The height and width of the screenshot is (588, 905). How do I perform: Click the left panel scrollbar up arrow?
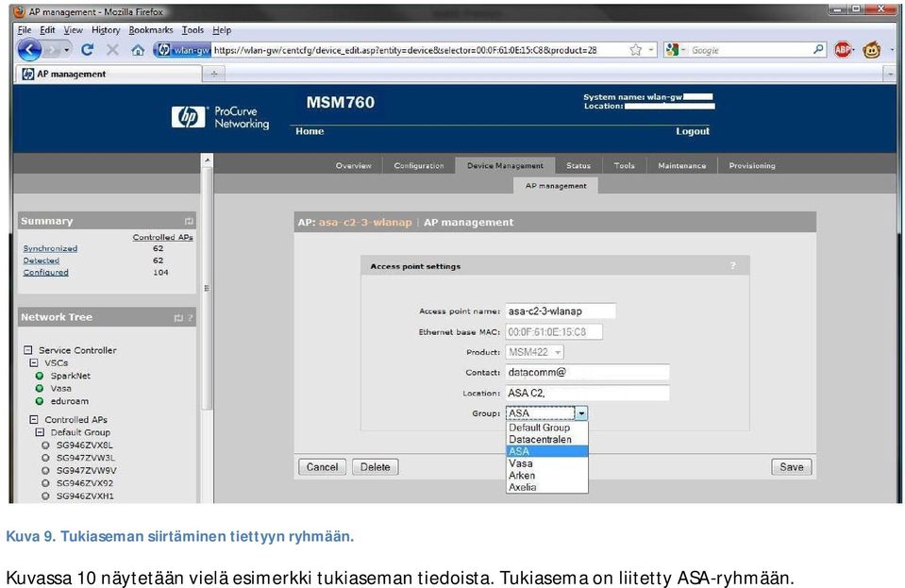[208, 160]
